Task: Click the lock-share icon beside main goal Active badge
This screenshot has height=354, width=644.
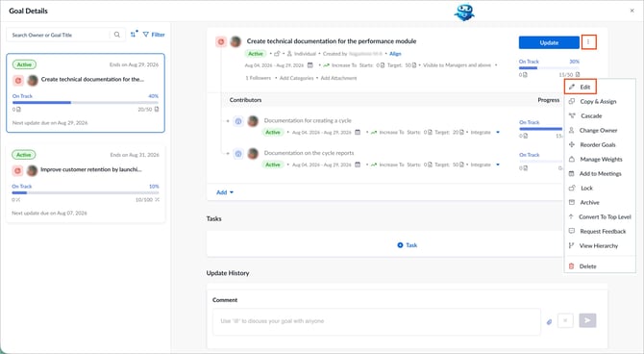Action: [x=277, y=54]
